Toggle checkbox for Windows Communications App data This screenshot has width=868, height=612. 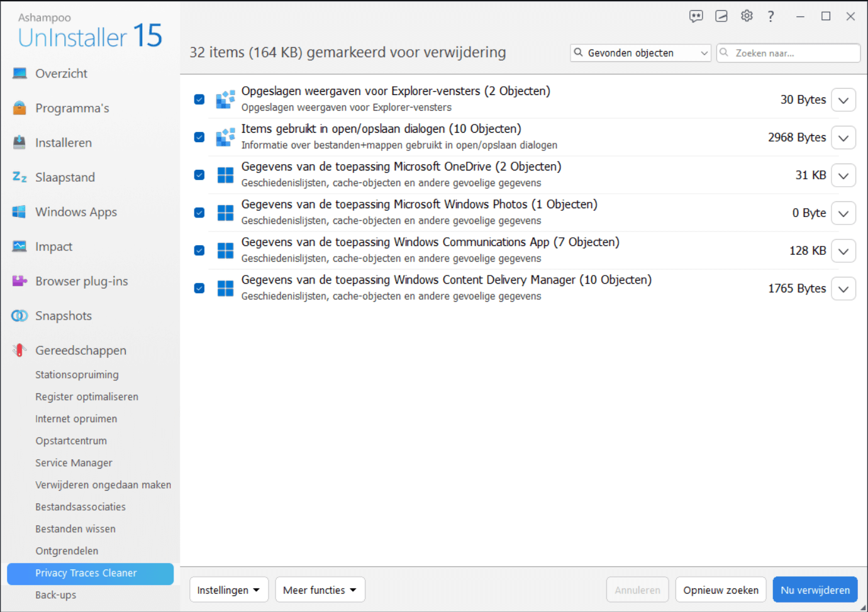point(199,250)
